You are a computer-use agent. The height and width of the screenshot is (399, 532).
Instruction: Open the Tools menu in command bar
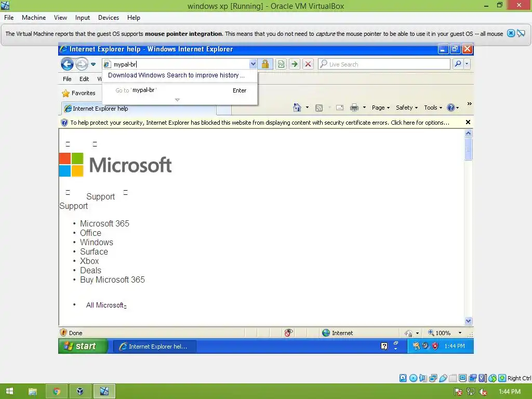coord(433,108)
